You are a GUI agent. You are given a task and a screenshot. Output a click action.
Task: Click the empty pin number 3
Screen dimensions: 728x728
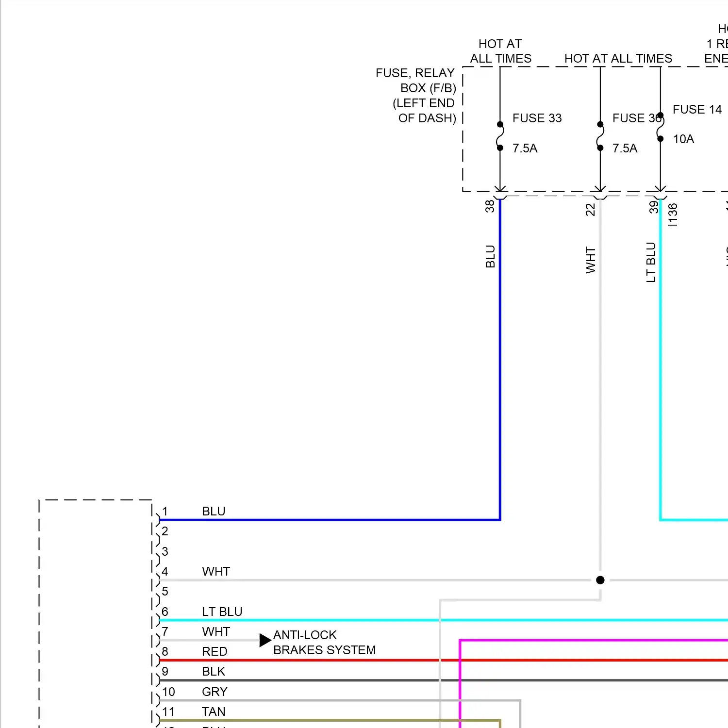(165, 552)
